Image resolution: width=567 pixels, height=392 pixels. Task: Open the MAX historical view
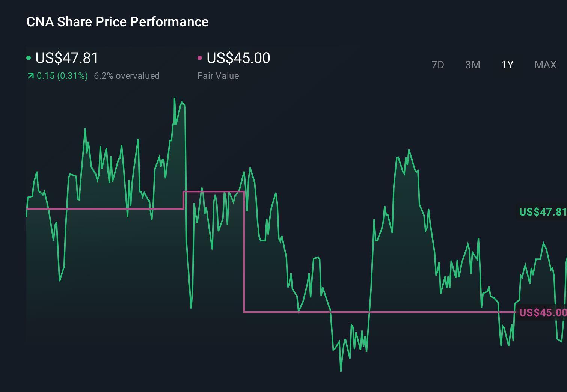(545, 65)
